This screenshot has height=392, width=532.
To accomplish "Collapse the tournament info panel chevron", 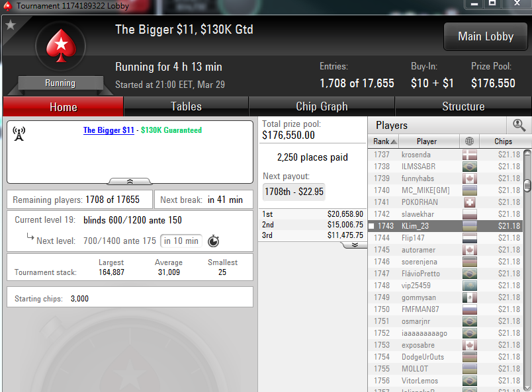I will coord(130,181).
